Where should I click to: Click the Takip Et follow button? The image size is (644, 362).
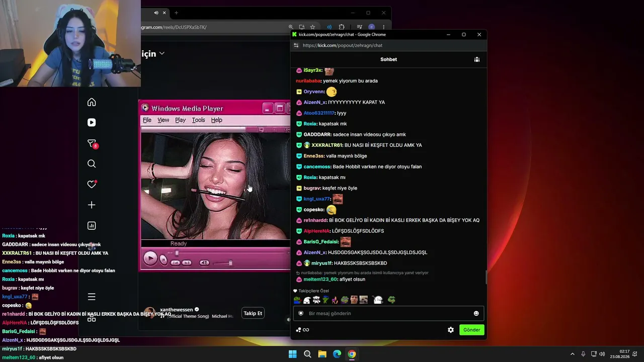pyautogui.click(x=253, y=313)
